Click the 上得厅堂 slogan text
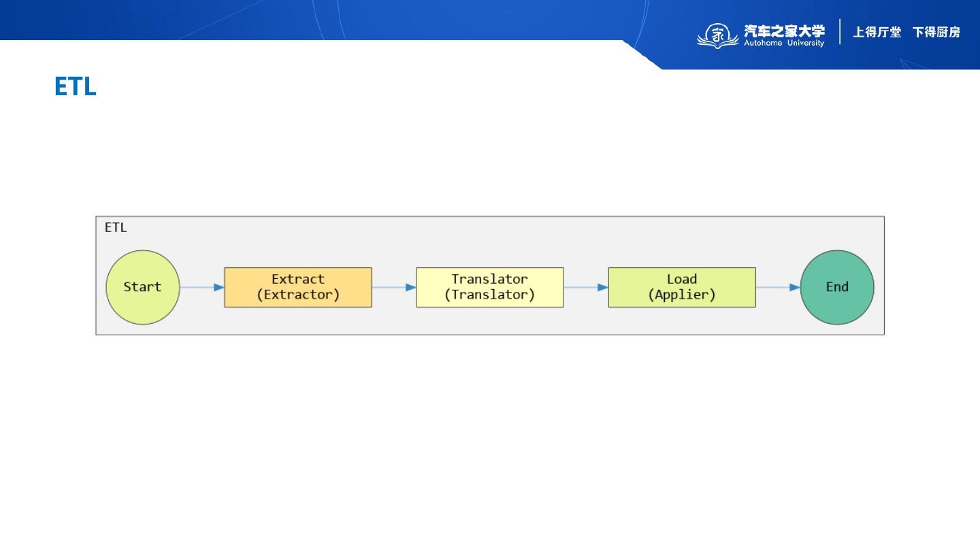This screenshot has height=551, width=980. click(877, 32)
